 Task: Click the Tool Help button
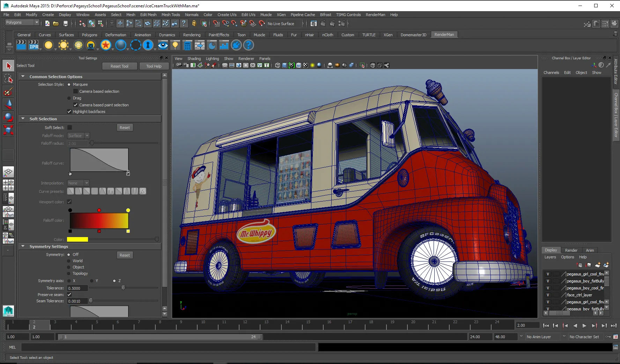tap(154, 66)
